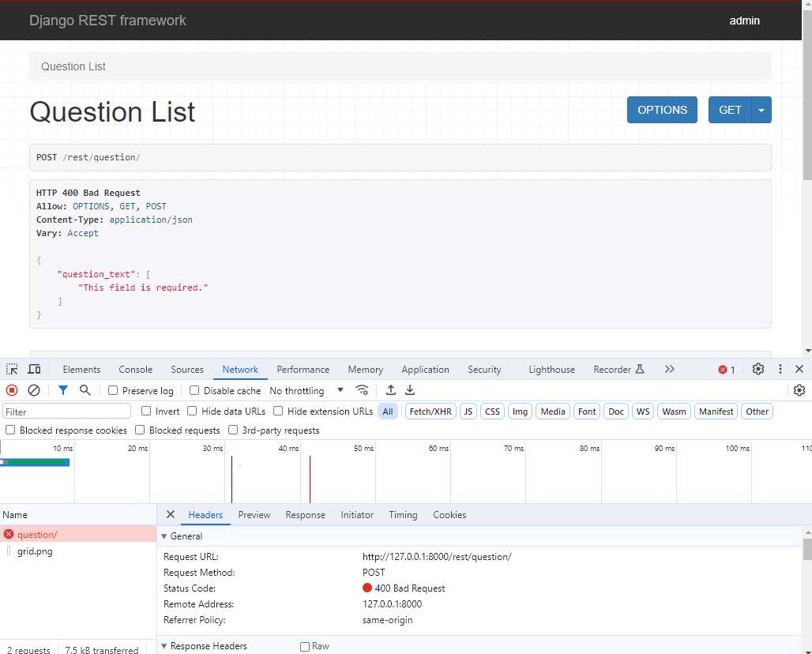The width and height of the screenshot is (812, 654).
Task: Close the request details pane
Action: tap(171, 514)
